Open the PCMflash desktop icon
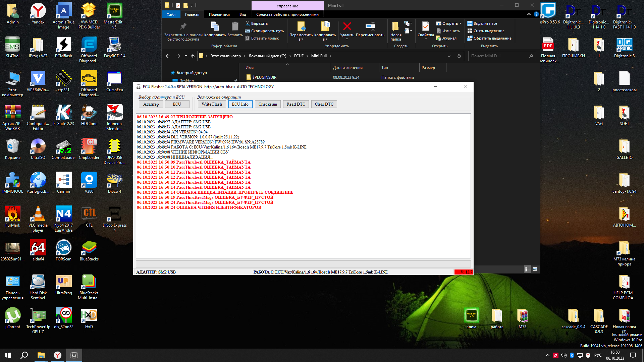This screenshot has width=644, height=362. click(x=63, y=45)
